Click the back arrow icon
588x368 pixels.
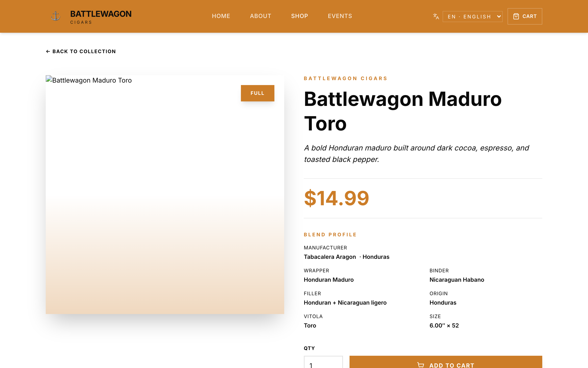48,51
